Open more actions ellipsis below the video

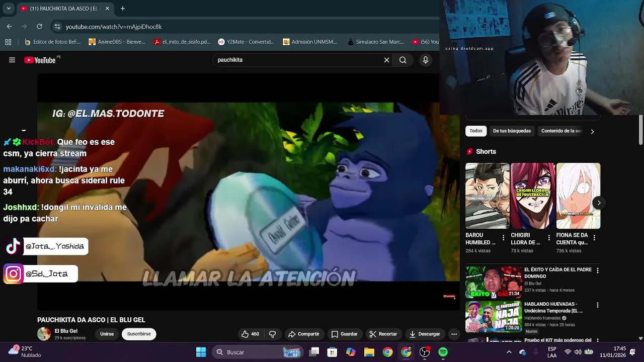coord(454,334)
